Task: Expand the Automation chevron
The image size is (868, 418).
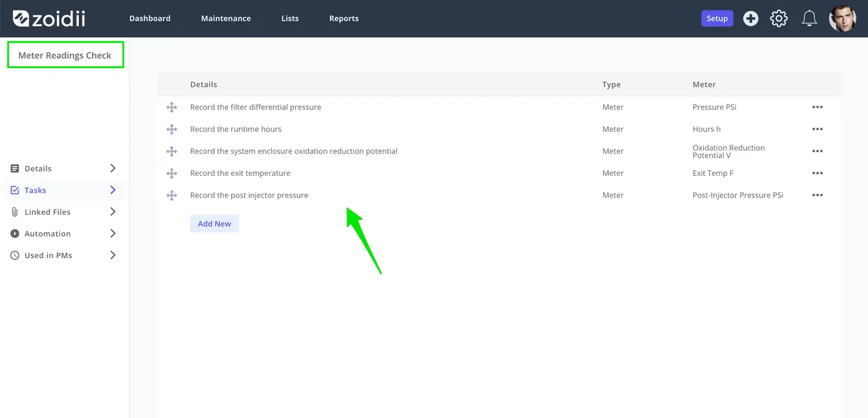Action: 113,233
